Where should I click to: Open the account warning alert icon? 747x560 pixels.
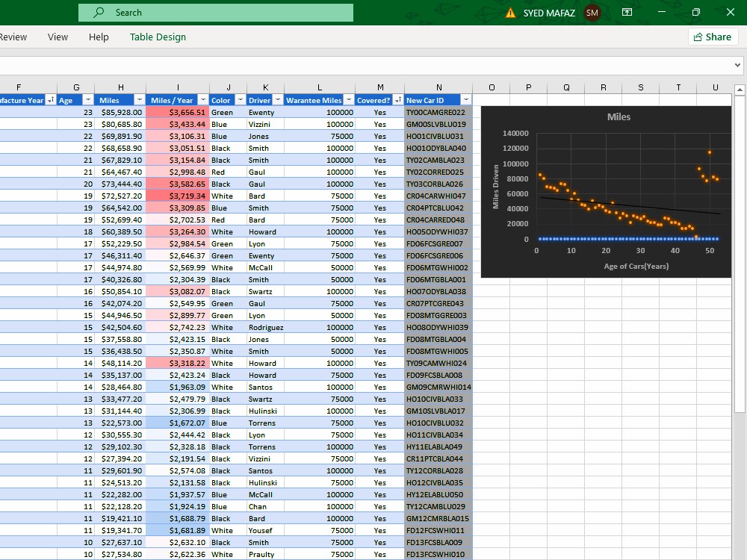coord(510,13)
